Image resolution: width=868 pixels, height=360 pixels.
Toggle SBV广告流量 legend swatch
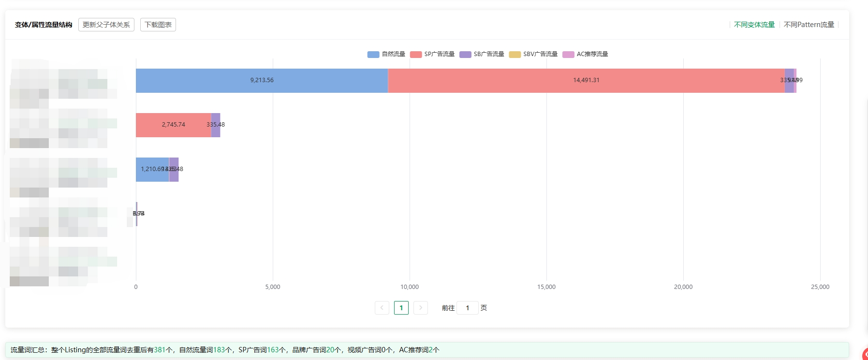click(x=515, y=54)
